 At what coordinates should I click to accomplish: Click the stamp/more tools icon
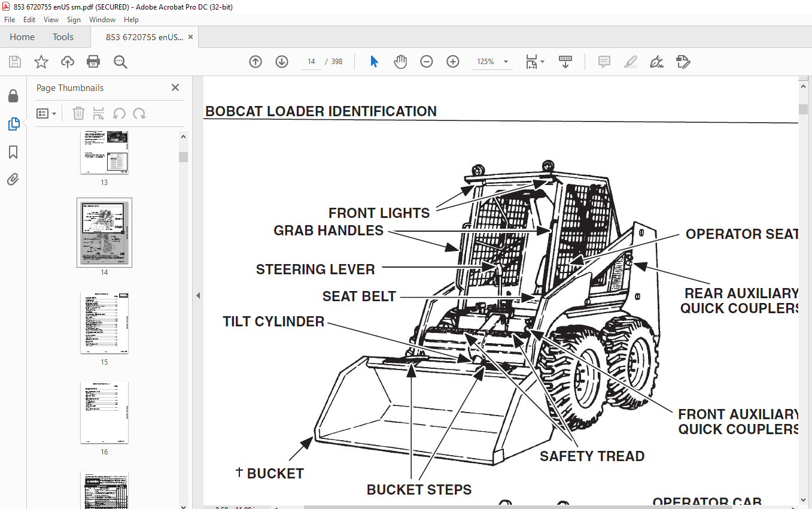683,62
